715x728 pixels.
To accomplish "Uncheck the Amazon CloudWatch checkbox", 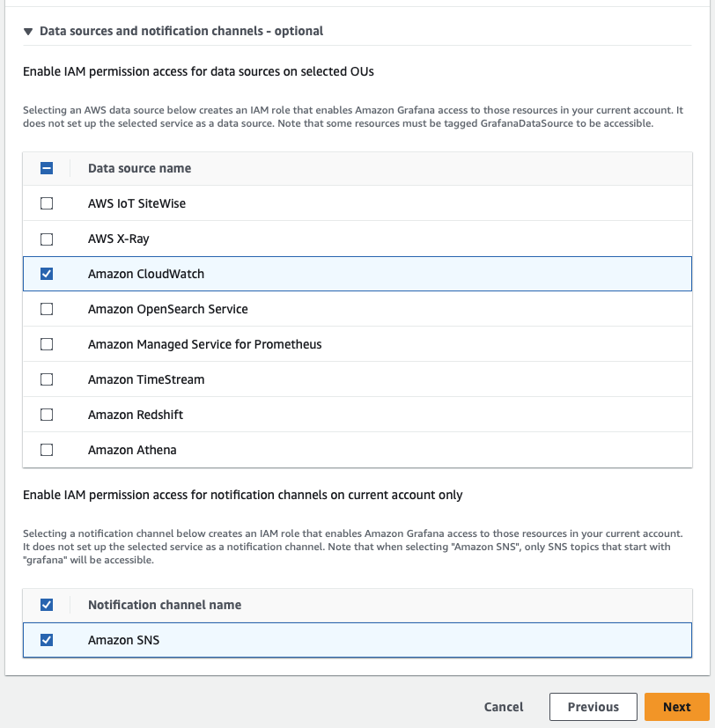I will click(48, 274).
